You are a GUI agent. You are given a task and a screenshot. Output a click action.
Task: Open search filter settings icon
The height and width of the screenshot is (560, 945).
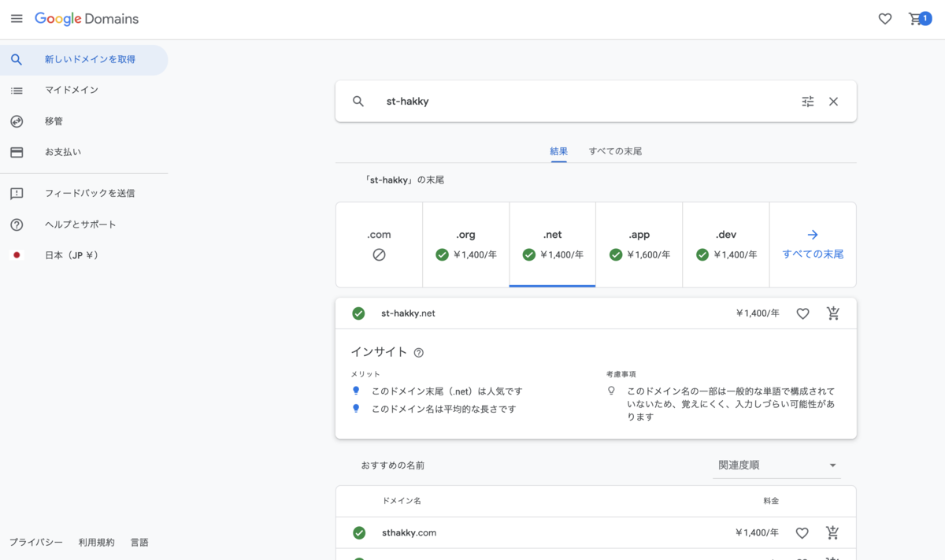[808, 102]
